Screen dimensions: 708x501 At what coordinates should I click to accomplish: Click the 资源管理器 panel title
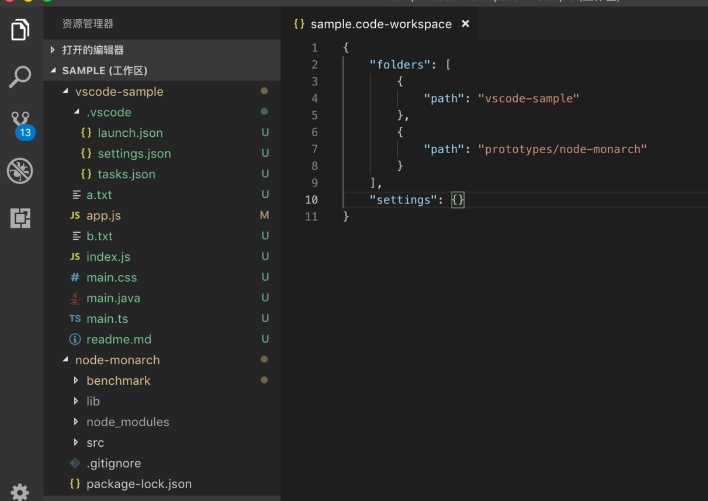coord(88,23)
